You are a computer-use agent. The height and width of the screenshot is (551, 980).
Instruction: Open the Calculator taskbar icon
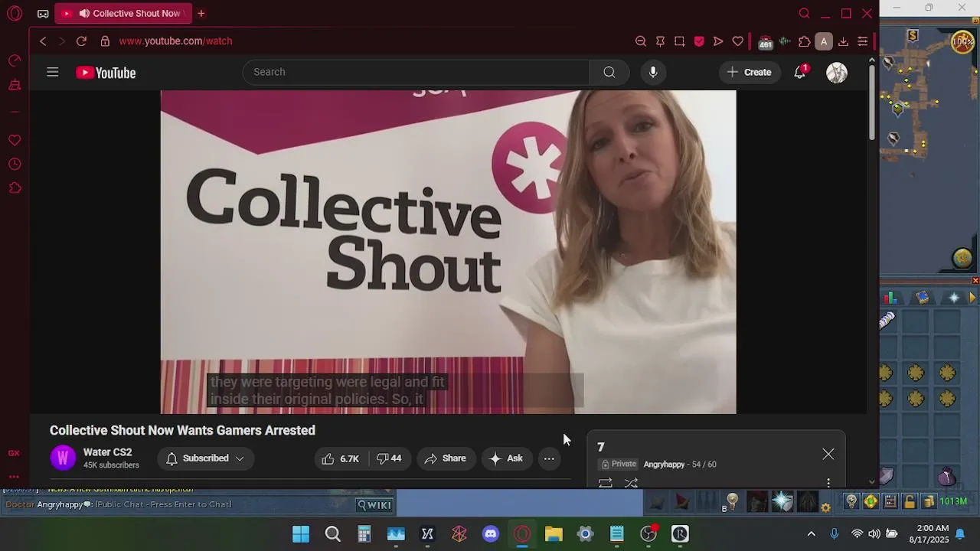click(364, 534)
